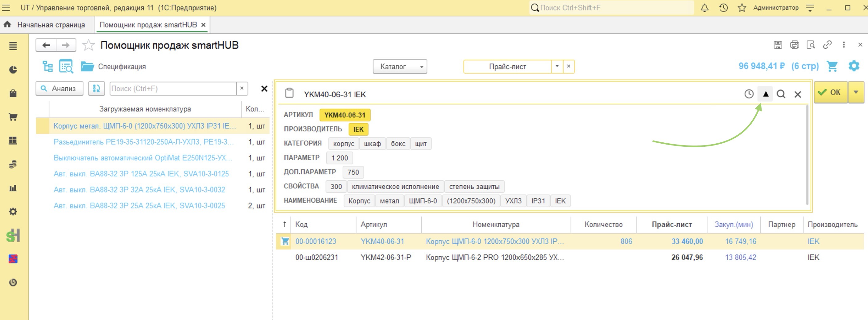Open the Прайс-лист dropdown arrow
This screenshot has width=868, height=320.
(x=557, y=66)
